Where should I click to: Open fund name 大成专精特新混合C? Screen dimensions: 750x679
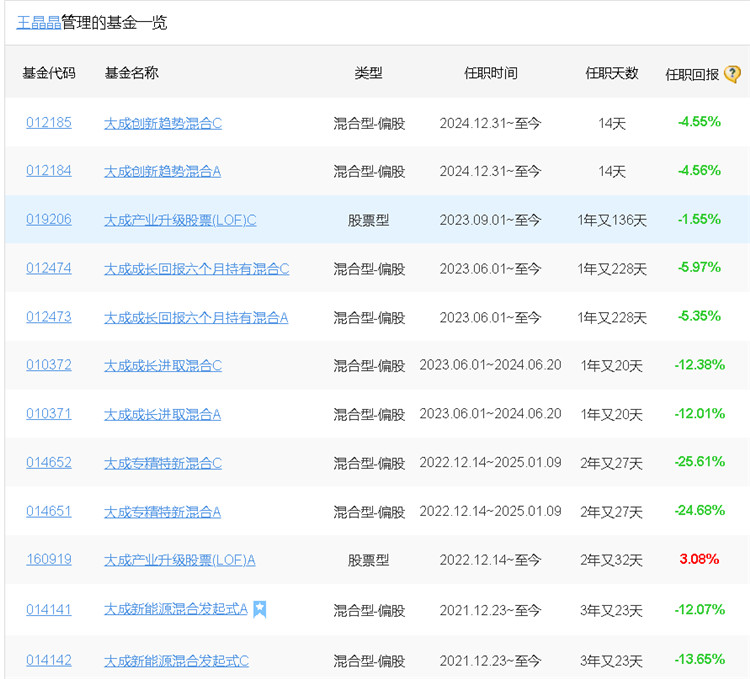[x=163, y=463]
